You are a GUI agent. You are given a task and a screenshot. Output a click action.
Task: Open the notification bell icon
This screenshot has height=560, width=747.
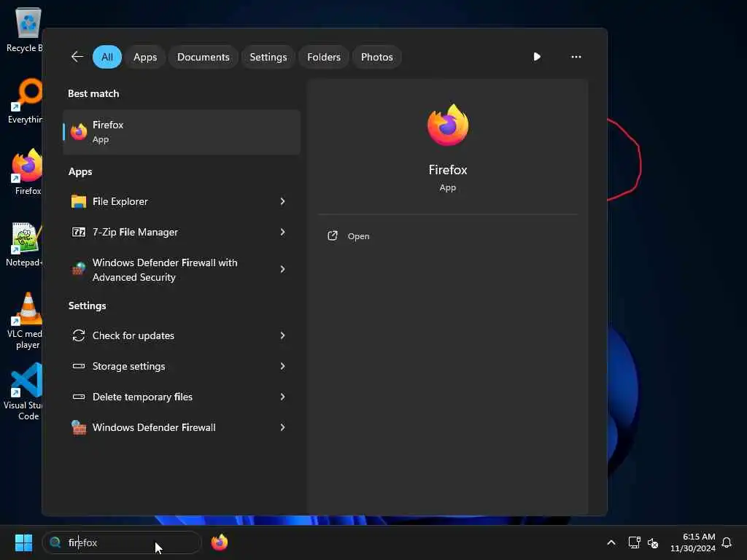(727, 542)
